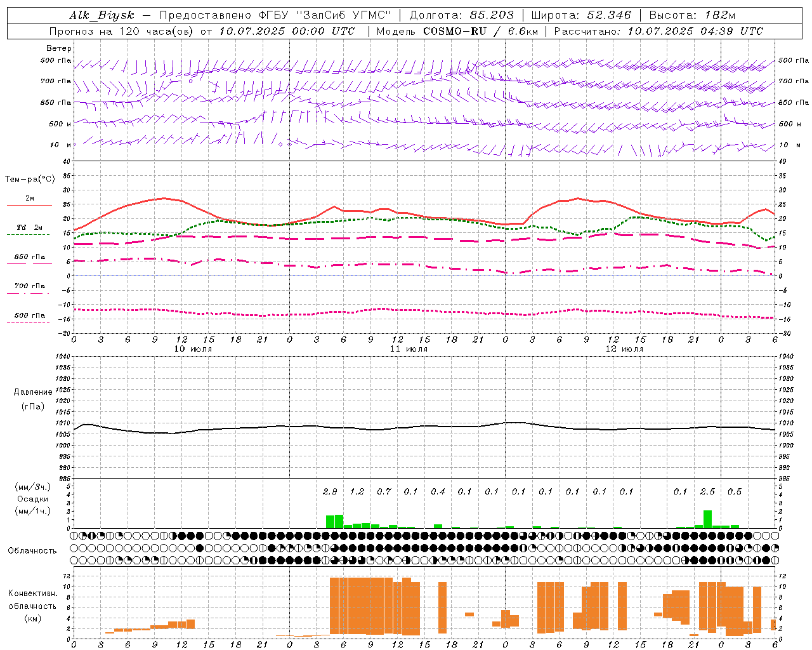
Task: Click the 'Давление' pressure panel label
Action: coord(33,392)
